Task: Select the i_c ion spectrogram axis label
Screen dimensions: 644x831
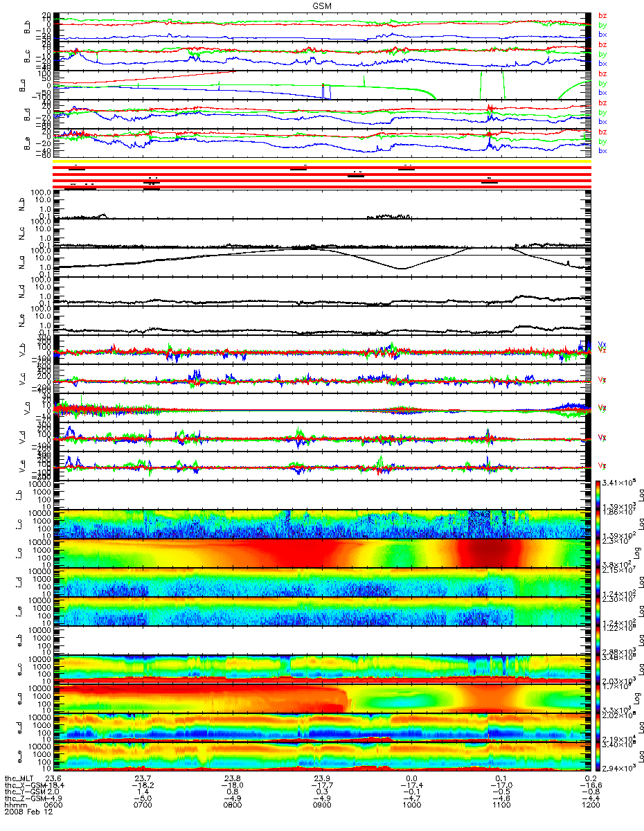Action: [20, 524]
